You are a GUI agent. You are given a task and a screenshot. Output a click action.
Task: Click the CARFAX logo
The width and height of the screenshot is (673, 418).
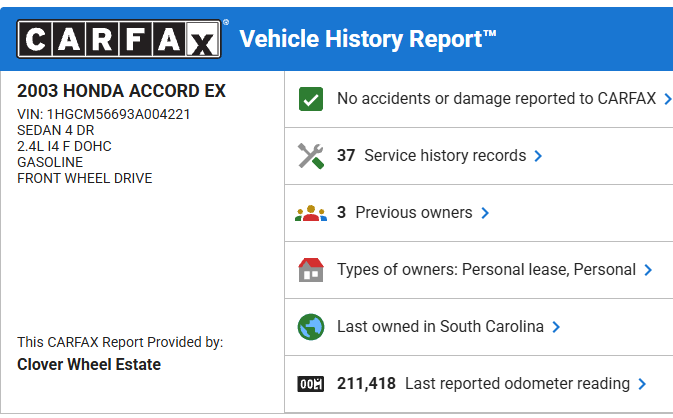(119, 39)
